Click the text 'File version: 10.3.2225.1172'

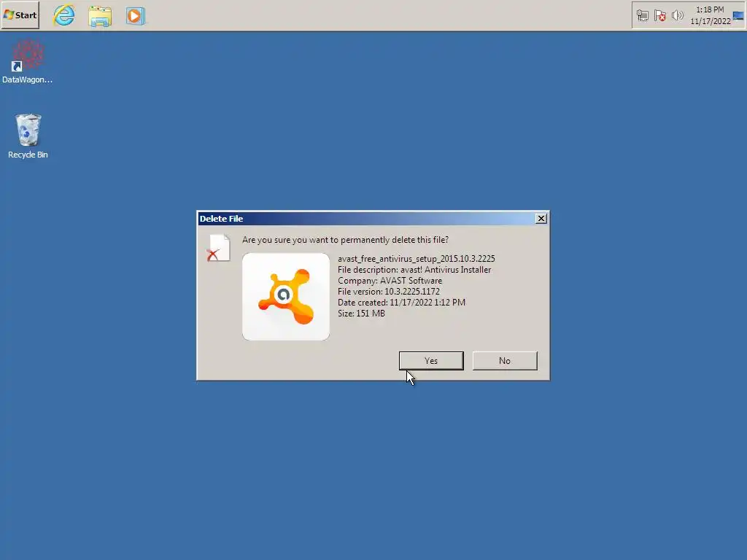(389, 292)
